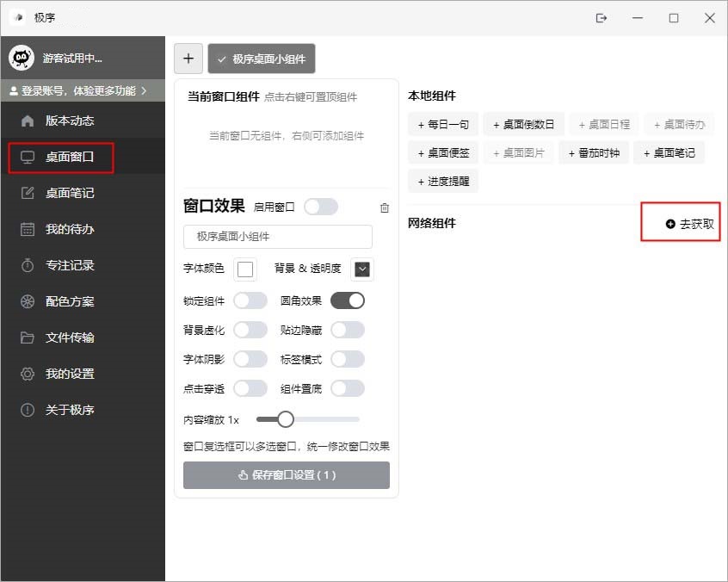Switch to the 极序桌面小组件 tab
Screen dimensions: 728x582
(261, 59)
